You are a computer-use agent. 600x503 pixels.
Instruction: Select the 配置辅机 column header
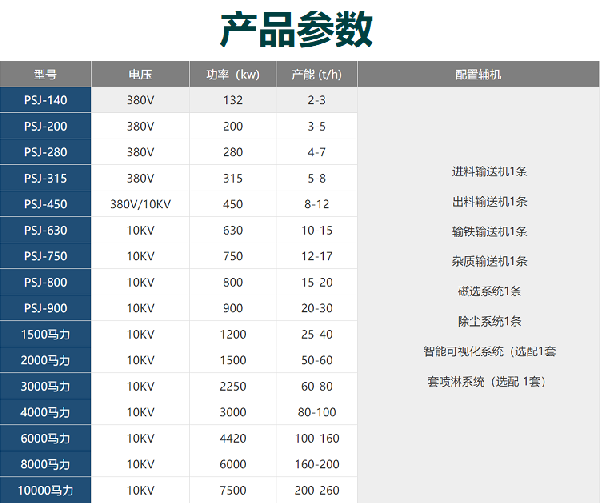478,74
